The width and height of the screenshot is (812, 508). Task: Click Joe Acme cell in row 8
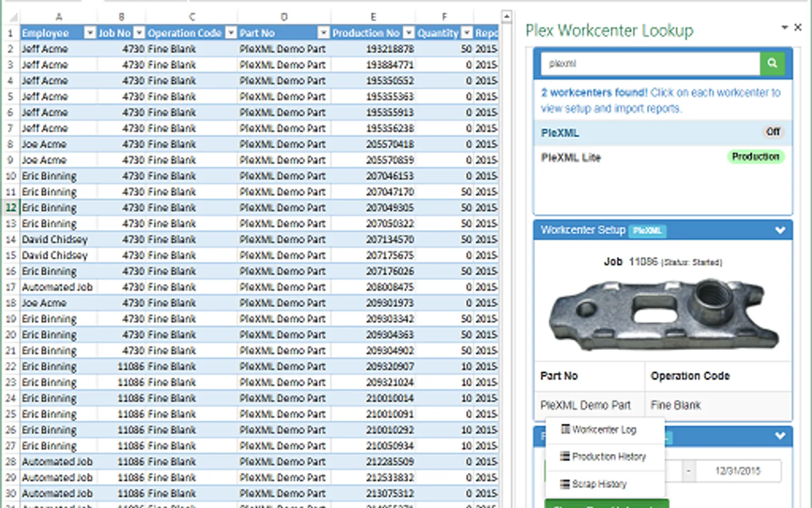59,144
